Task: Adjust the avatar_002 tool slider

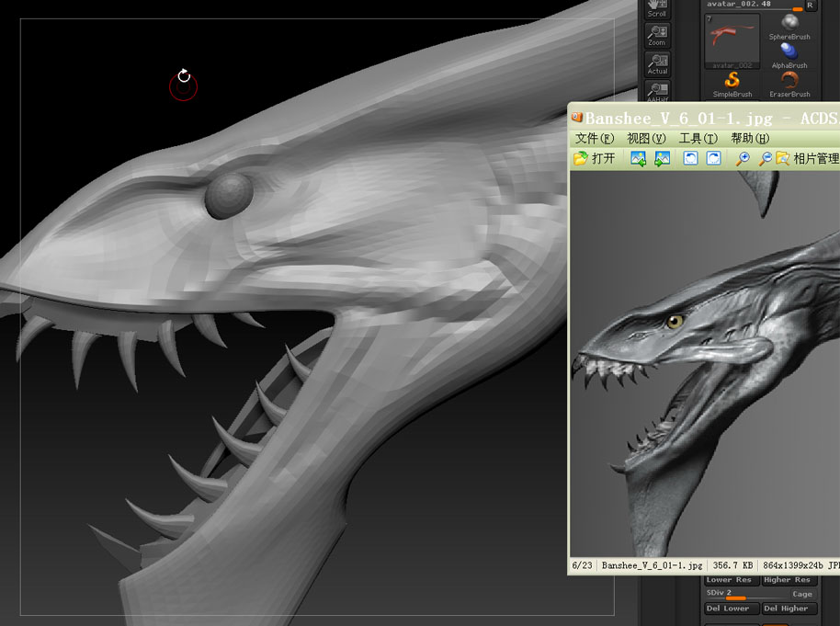Action: point(755,6)
